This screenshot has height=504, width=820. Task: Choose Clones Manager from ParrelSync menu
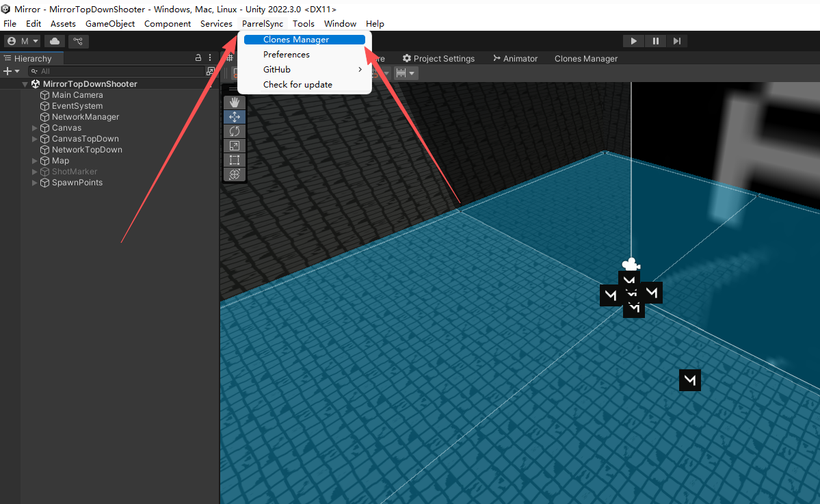305,40
